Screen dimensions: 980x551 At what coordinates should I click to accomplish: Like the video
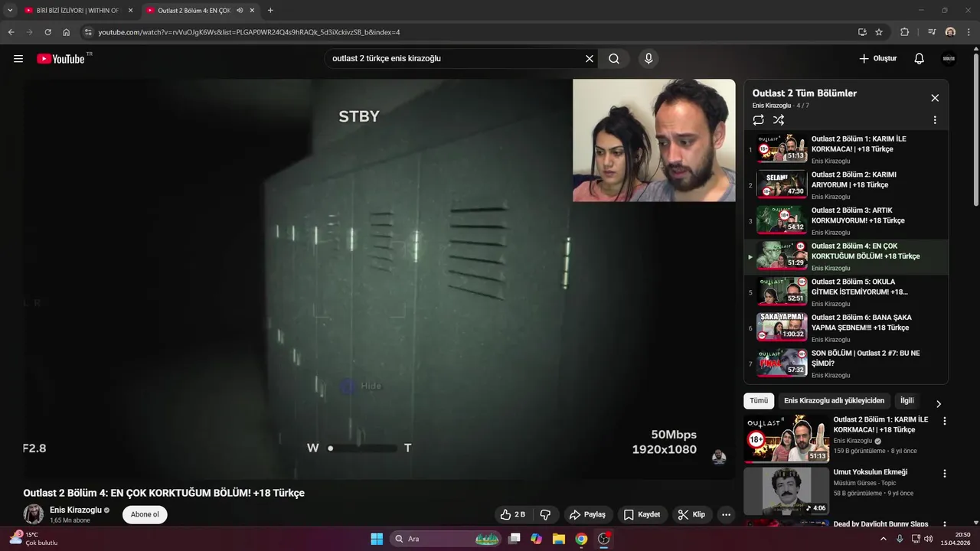click(513, 514)
